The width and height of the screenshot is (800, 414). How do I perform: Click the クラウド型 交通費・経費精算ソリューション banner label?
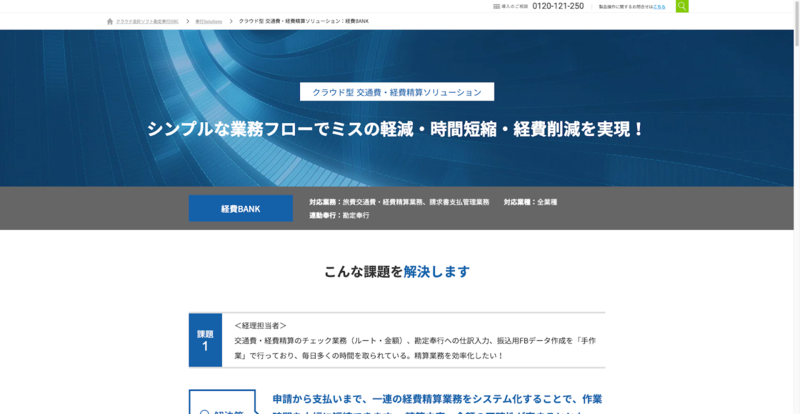tap(397, 92)
